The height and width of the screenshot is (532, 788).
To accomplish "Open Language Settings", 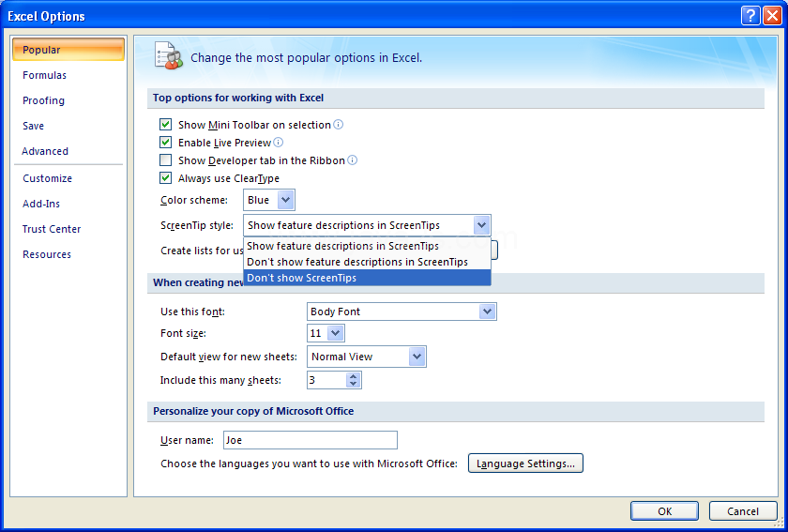I will (x=525, y=464).
